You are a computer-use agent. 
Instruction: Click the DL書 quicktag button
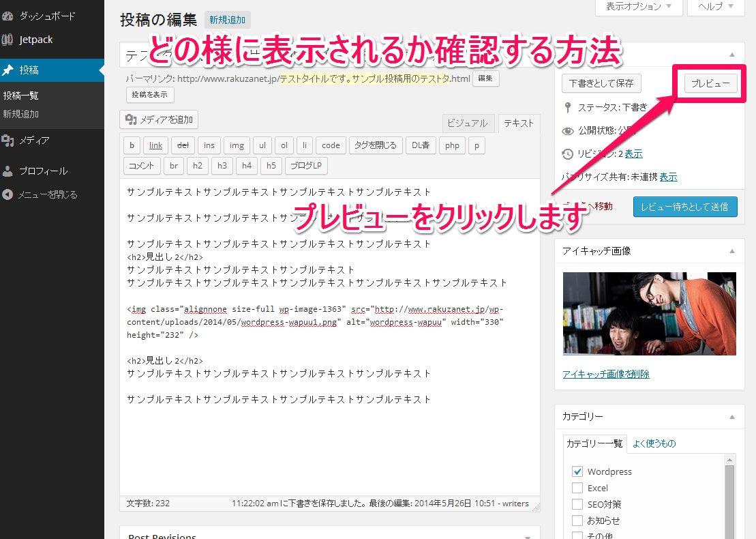click(x=421, y=145)
